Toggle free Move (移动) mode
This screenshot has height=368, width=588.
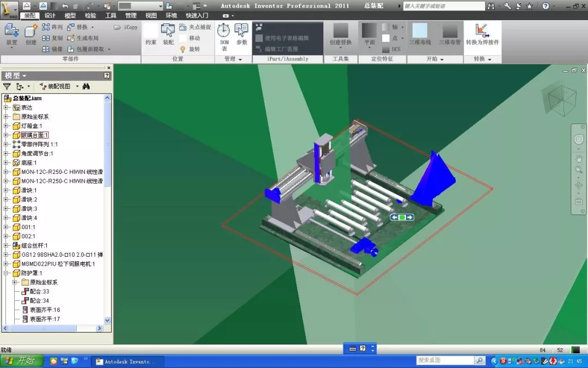point(194,38)
